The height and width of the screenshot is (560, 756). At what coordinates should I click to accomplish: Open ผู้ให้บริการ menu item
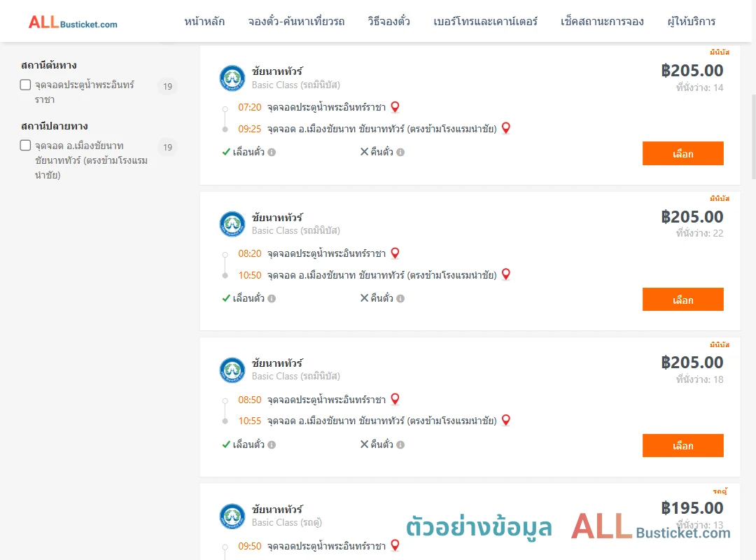coord(691,21)
